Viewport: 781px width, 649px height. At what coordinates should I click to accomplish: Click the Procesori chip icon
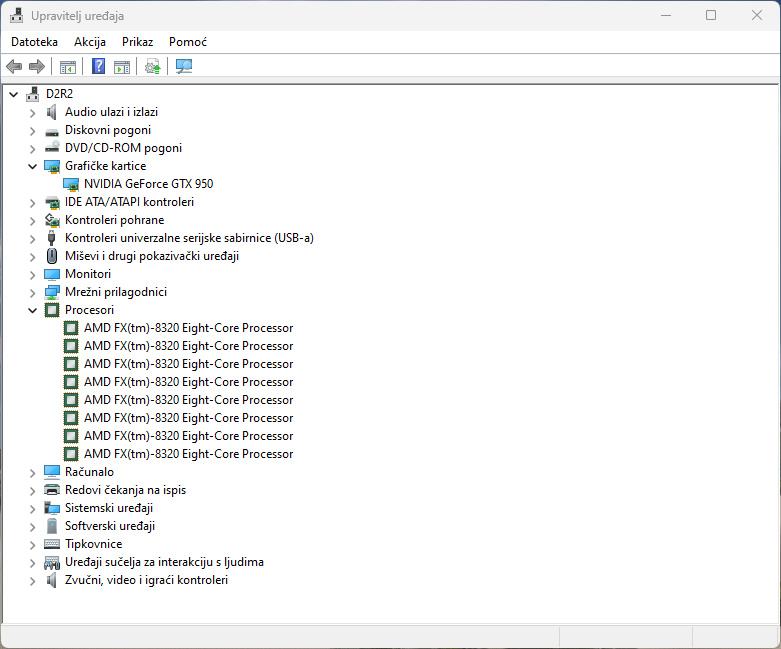pos(52,310)
